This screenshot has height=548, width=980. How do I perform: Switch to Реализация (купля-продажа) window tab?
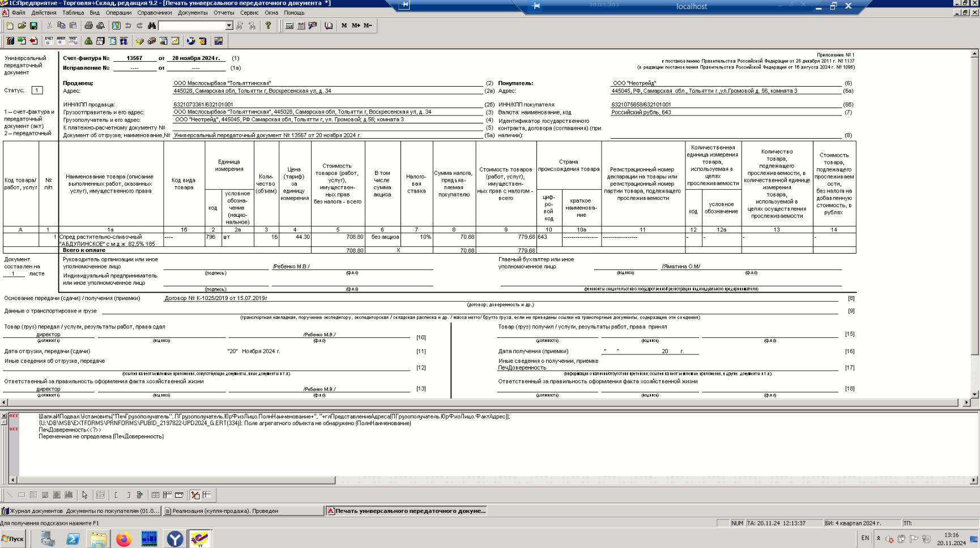pyautogui.click(x=244, y=511)
